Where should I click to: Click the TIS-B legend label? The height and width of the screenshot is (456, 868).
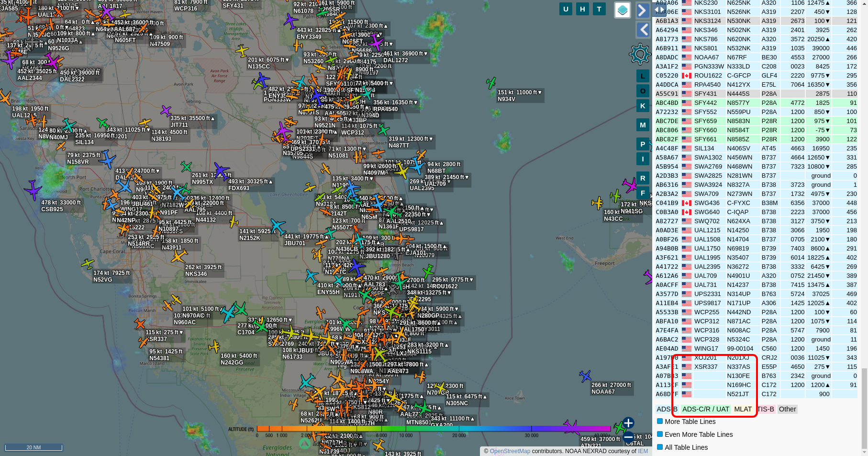766,409
